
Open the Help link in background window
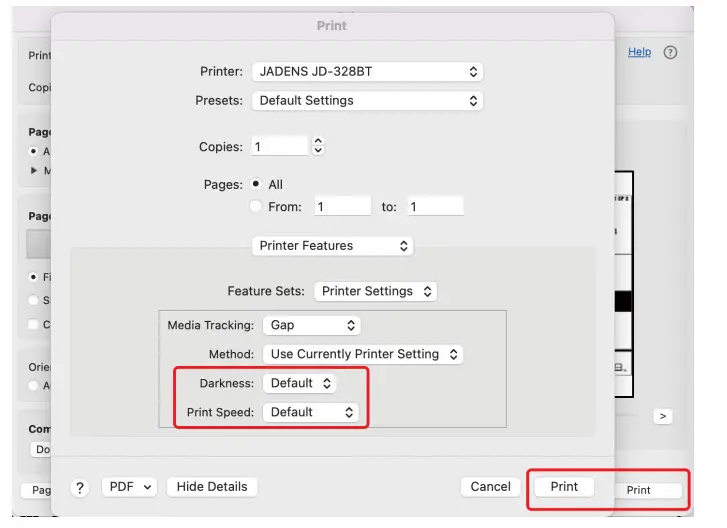click(639, 52)
